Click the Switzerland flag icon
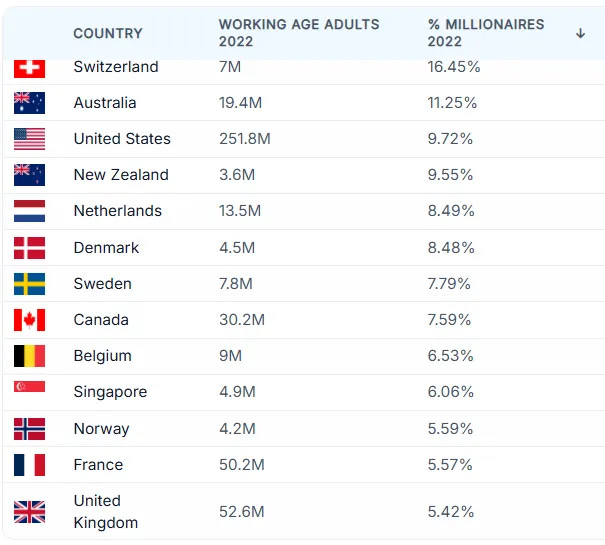605x545 pixels. [29, 69]
